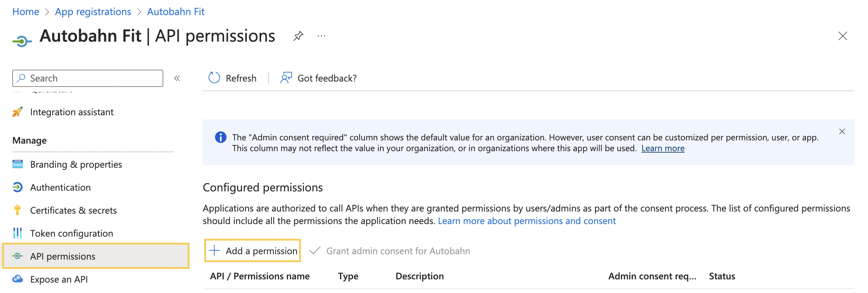Dismiss the admin consent info banner

pyautogui.click(x=842, y=131)
